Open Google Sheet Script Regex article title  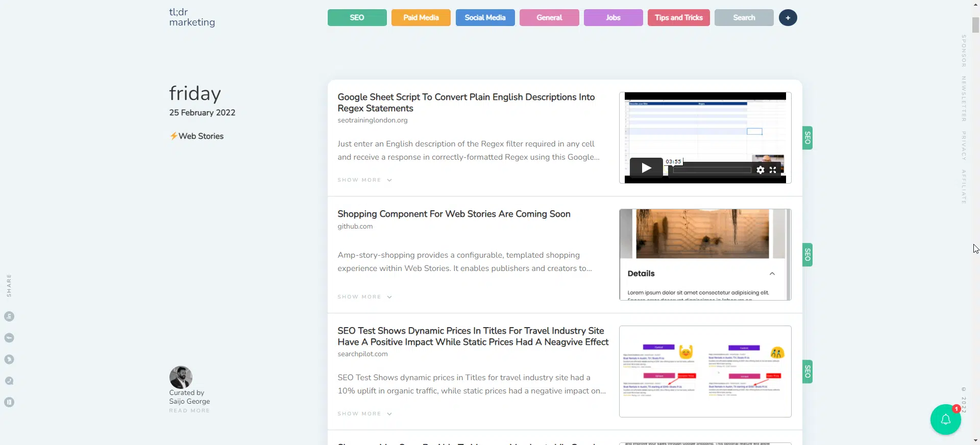[x=466, y=103]
